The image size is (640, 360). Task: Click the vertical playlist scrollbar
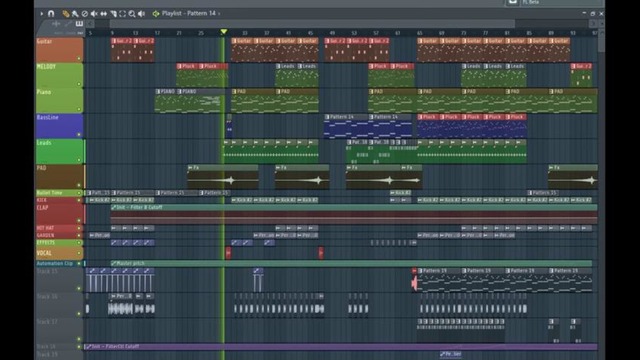click(601, 41)
